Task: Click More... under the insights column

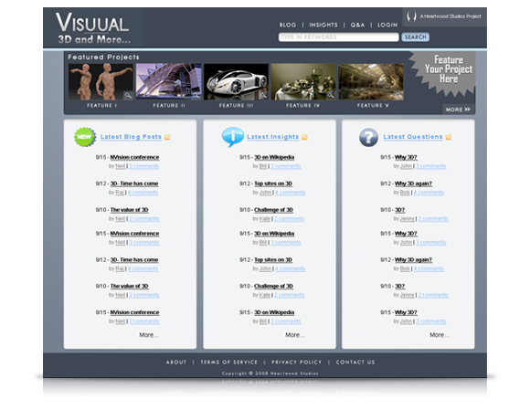Action: point(295,335)
